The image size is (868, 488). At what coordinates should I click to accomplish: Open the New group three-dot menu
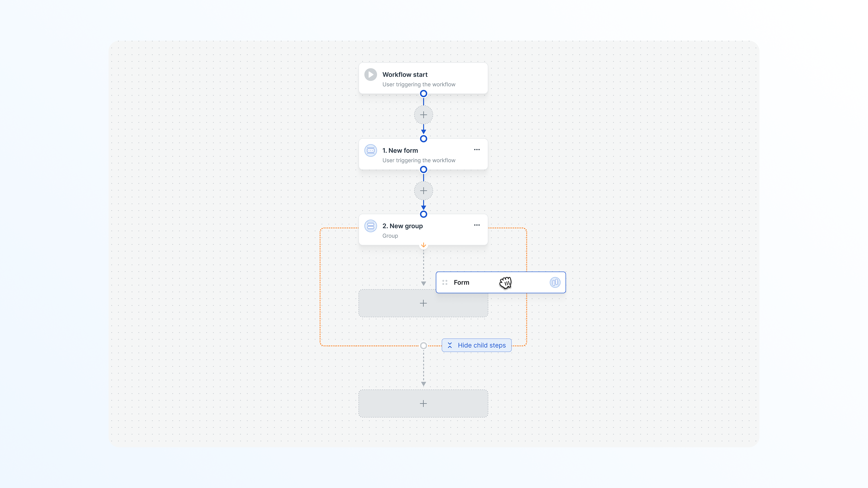(476, 225)
